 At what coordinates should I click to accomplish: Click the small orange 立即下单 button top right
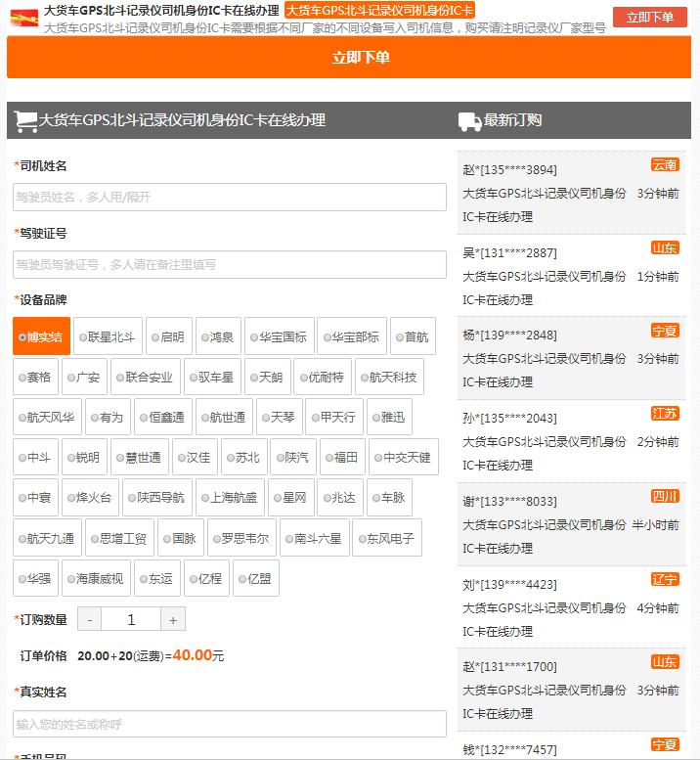649,17
